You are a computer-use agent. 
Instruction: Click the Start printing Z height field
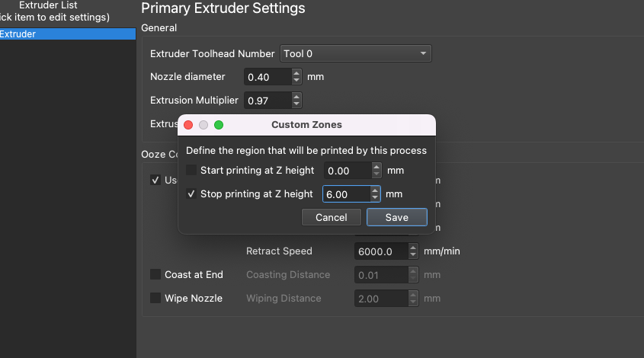coord(348,171)
